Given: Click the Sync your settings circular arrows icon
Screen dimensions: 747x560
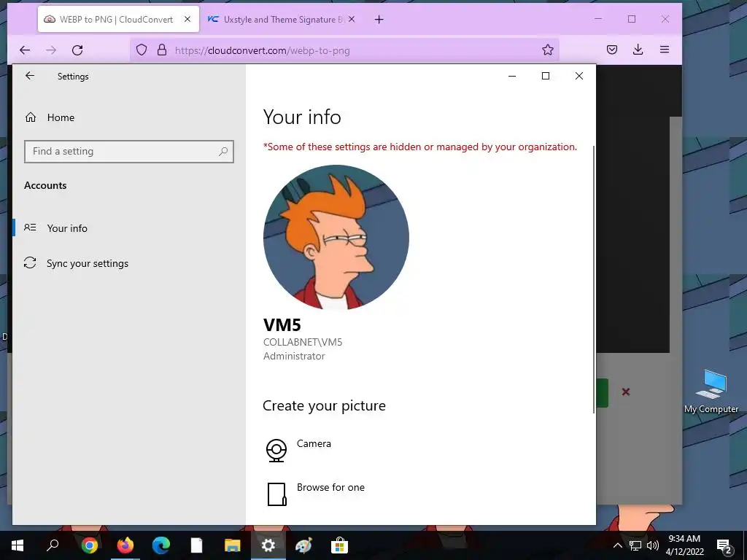Looking at the screenshot, I should tap(30, 262).
